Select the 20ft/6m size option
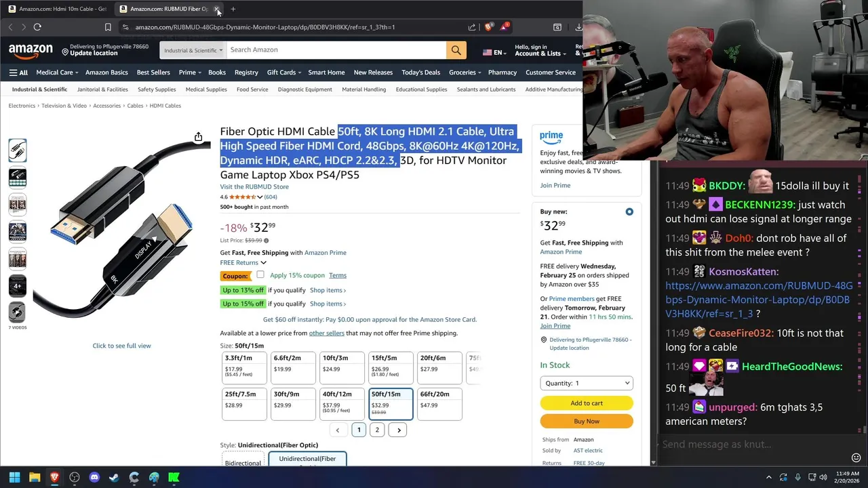This screenshot has width=868, height=488. (439, 367)
